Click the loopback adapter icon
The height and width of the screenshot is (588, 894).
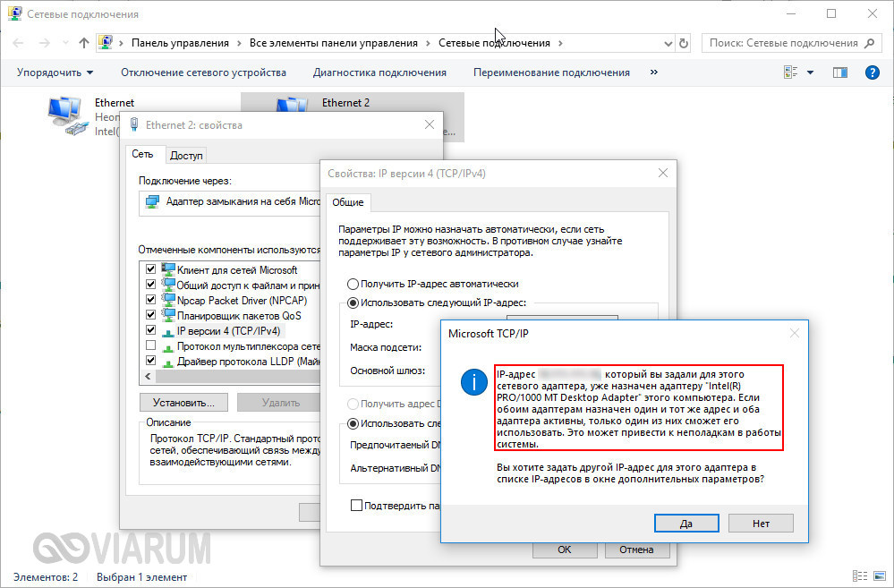coord(152,202)
